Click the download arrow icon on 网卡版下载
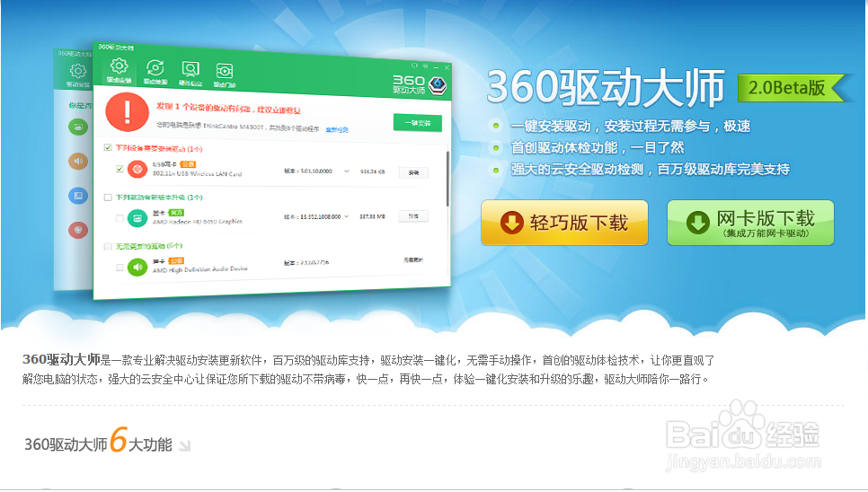 (x=697, y=223)
